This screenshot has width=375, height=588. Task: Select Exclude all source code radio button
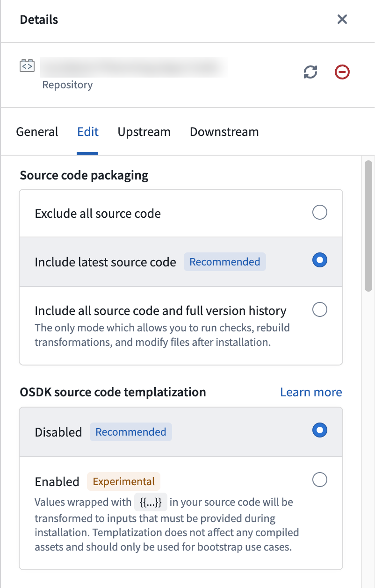point(320,213)
